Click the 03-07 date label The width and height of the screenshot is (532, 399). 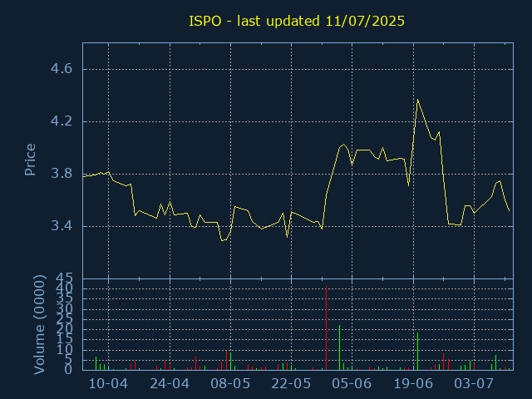pos(474,384)
